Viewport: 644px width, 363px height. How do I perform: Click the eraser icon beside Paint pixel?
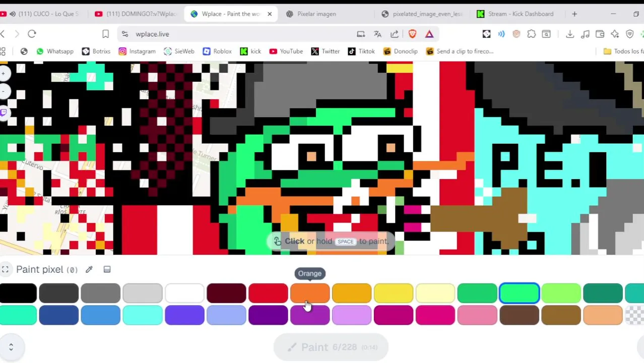(x=107, y=270)
